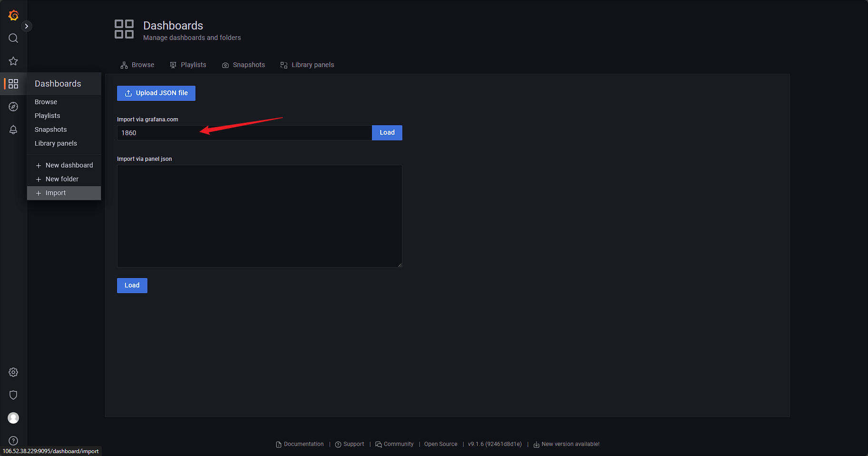Open the Open Source footer link

tap(441, 444)
